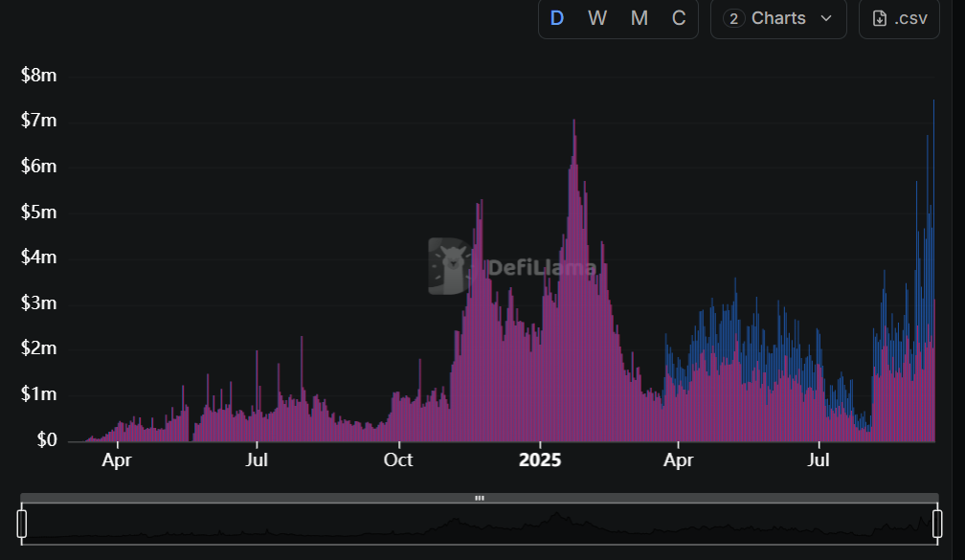The image size is (965, 560).
Task: Click the '2' charts count badge
Action: pos(733,18)
